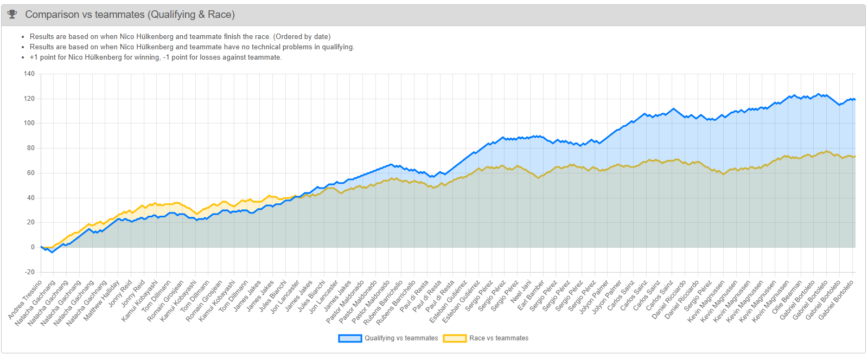Click the 140 y-axis tick label
The image size is (868, 355).
[x=29, y=74]
